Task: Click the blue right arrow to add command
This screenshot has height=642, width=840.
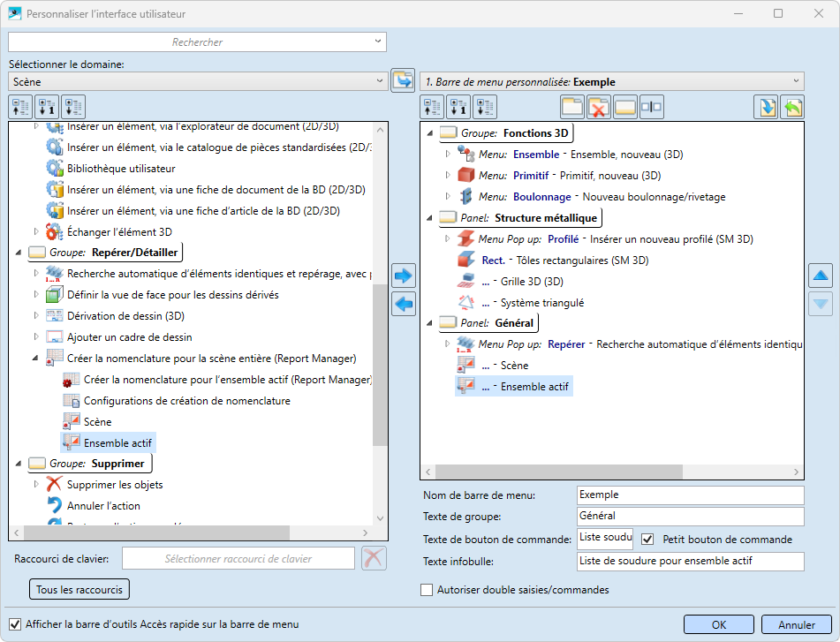Action: [404, 276]
